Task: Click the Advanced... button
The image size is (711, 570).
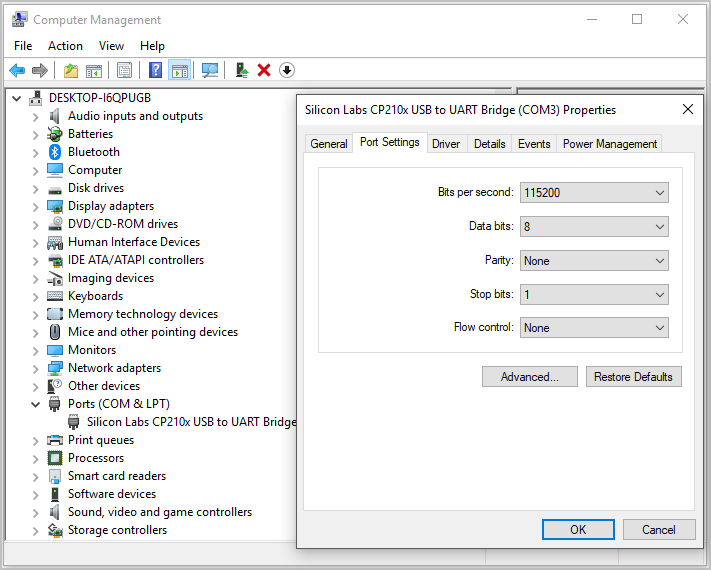Action: click(x=530, y=377)
